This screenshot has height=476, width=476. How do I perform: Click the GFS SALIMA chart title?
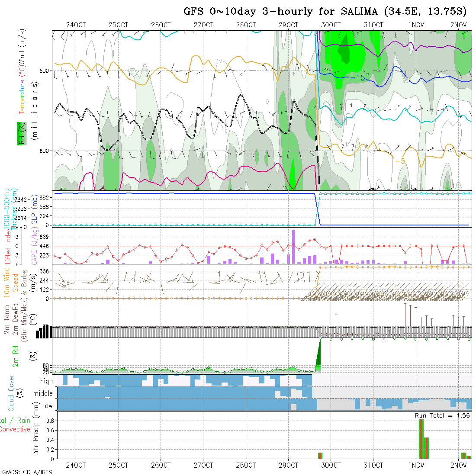point(325,12)
